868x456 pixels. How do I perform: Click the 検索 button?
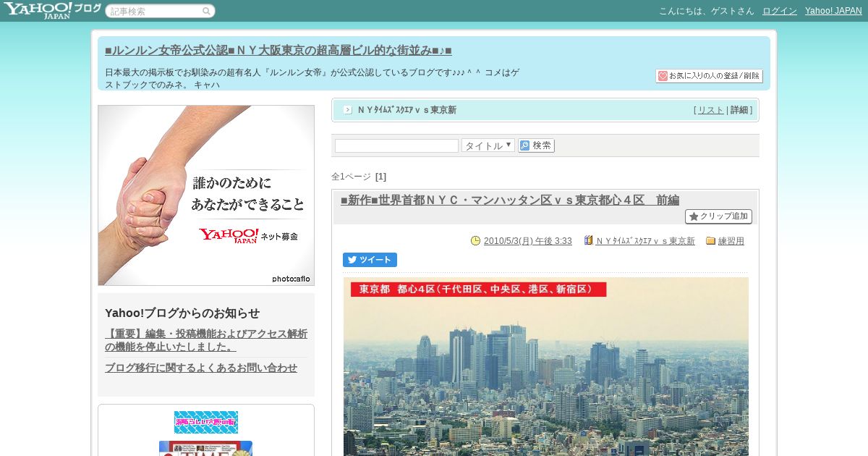536,145
